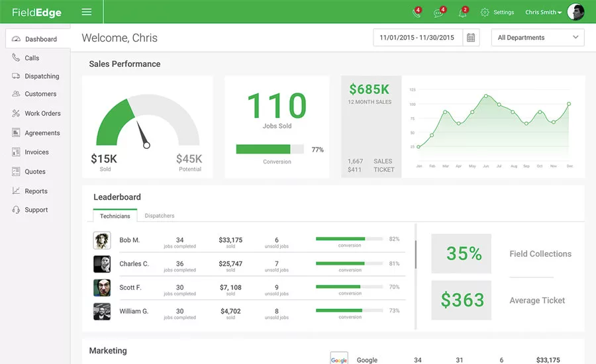Click the Charles C. name
This screenshot has height=364, width=596.
134,263
